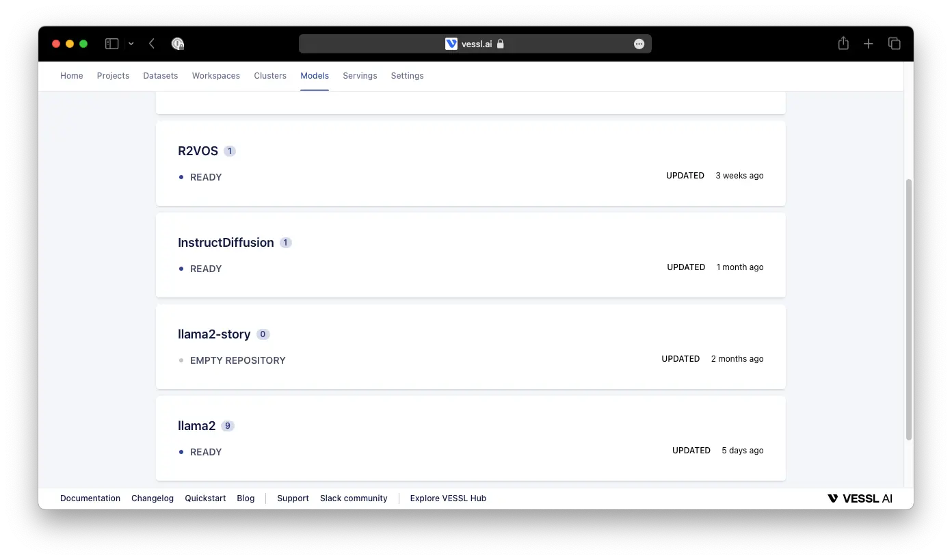Click the vessl.ai site favicon
This screenshot has width=952, height=560.
point(451,44)
